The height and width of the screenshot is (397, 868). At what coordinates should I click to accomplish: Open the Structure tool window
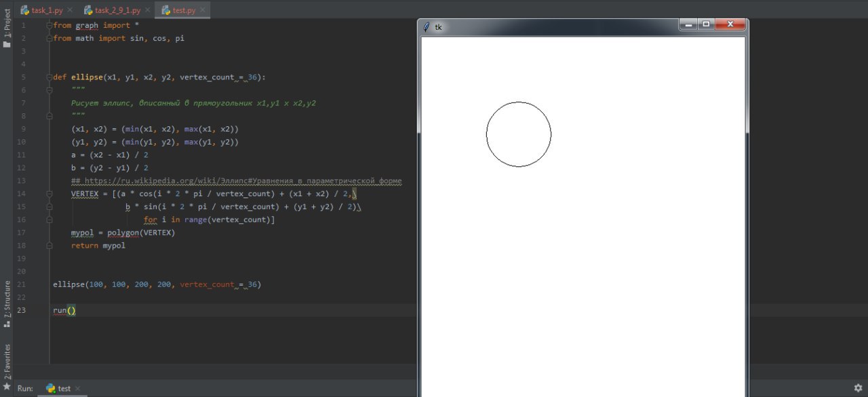tap(7, 305)
